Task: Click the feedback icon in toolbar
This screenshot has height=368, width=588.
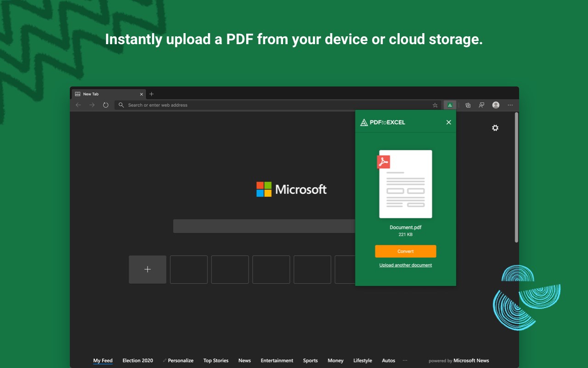Action: [x=481, y=105]
